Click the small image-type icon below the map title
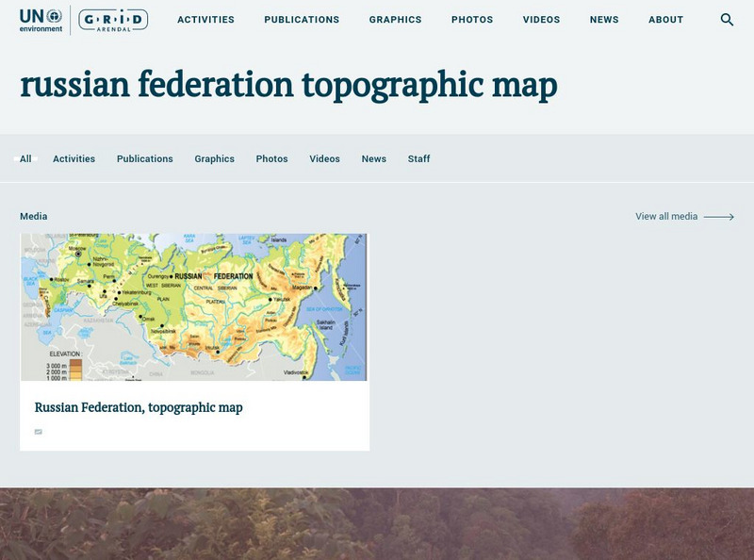Image resolution: width=754 pixels, height=560 pixels. tap(38, 431)
